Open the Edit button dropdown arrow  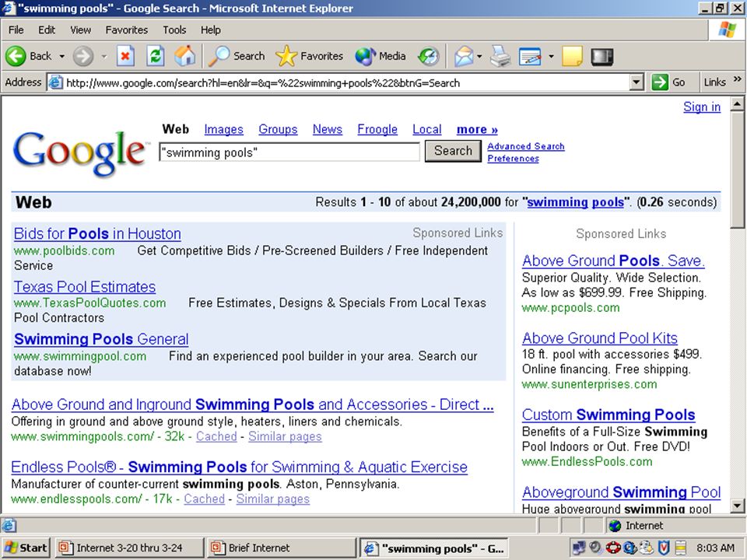click(551, 57)
